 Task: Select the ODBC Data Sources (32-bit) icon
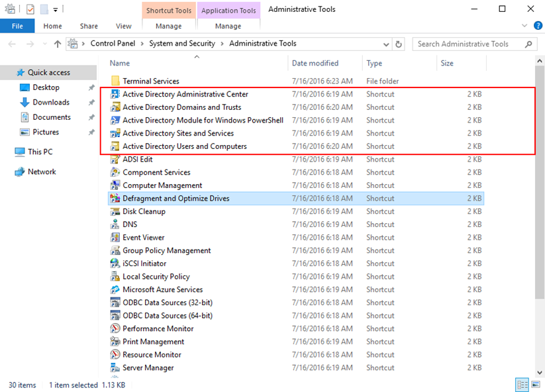click(x=115, y=303)
